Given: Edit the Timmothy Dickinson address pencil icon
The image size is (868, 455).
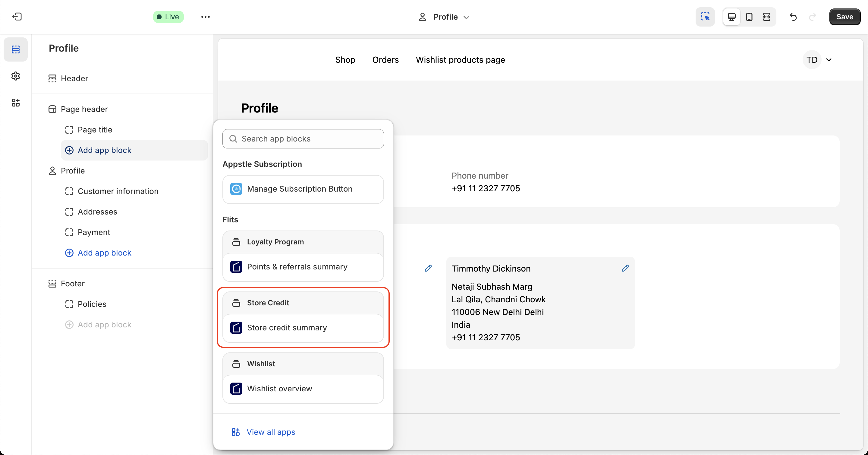Looking at the screenshot, I should [x=625, y=268].
